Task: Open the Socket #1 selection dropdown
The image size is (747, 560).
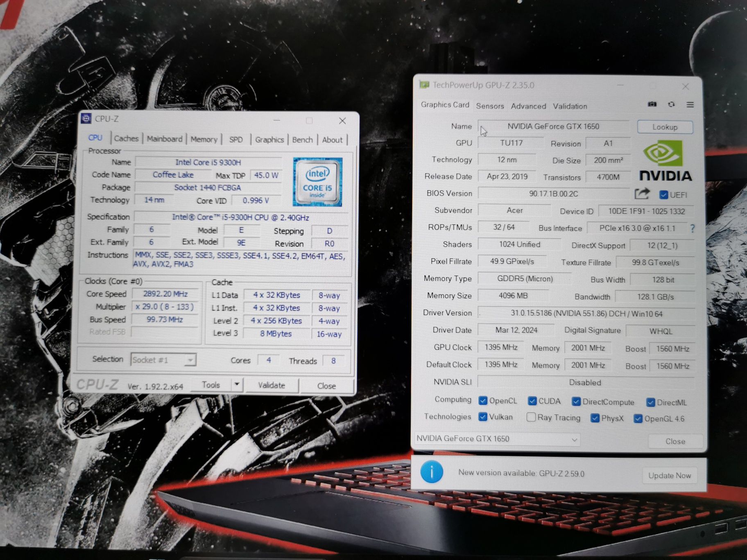Action: [x=163, y=360]
